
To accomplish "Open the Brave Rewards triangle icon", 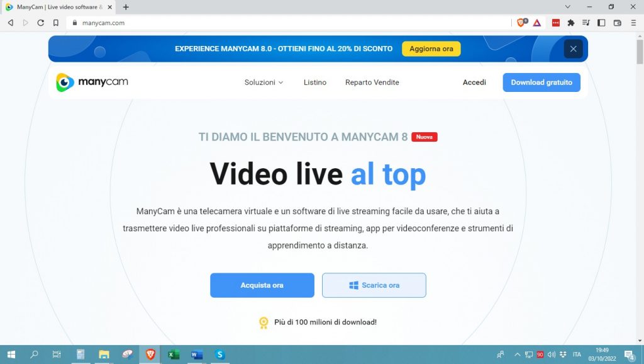I will tap(536, 23).
